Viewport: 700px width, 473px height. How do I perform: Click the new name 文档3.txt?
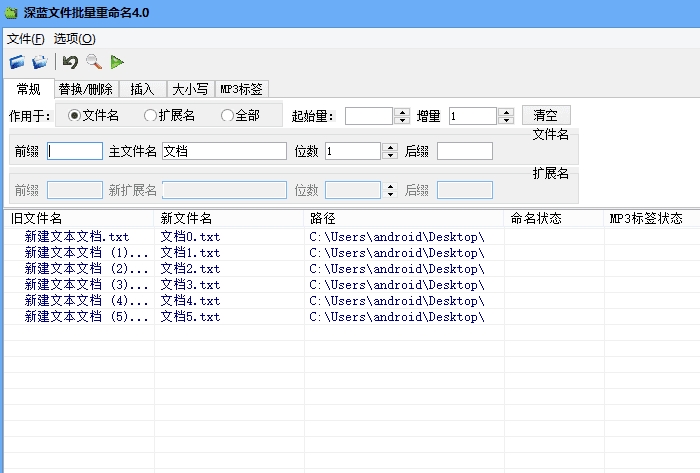click(190, 285)
